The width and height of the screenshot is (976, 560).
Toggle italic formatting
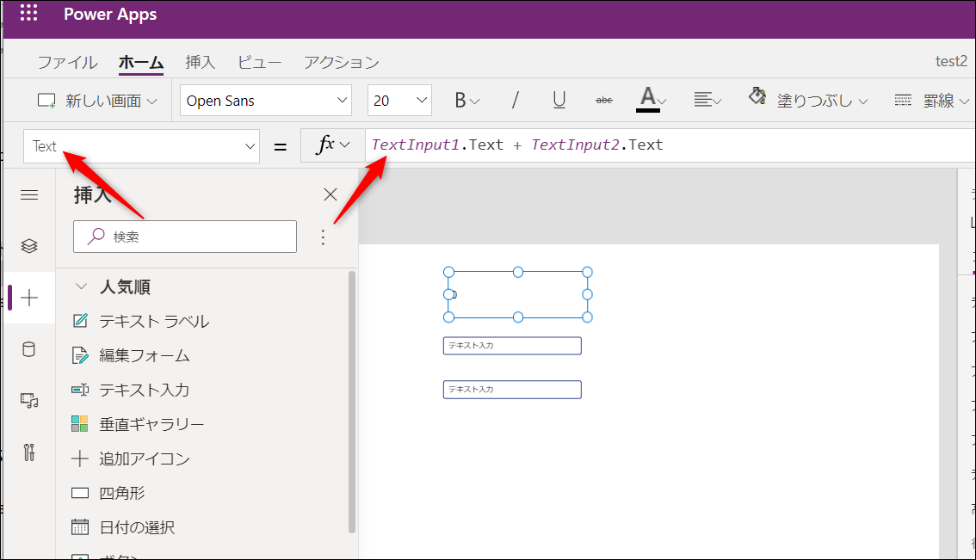pyautogui.click(x=515, y=100)
